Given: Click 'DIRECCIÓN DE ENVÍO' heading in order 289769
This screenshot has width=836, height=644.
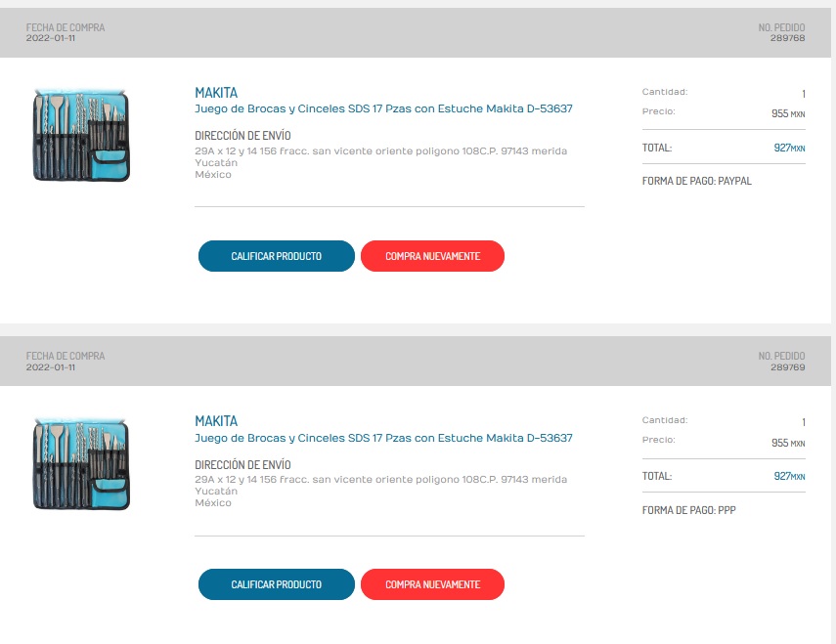Looking at the screenshot, I should pos(242,464).
